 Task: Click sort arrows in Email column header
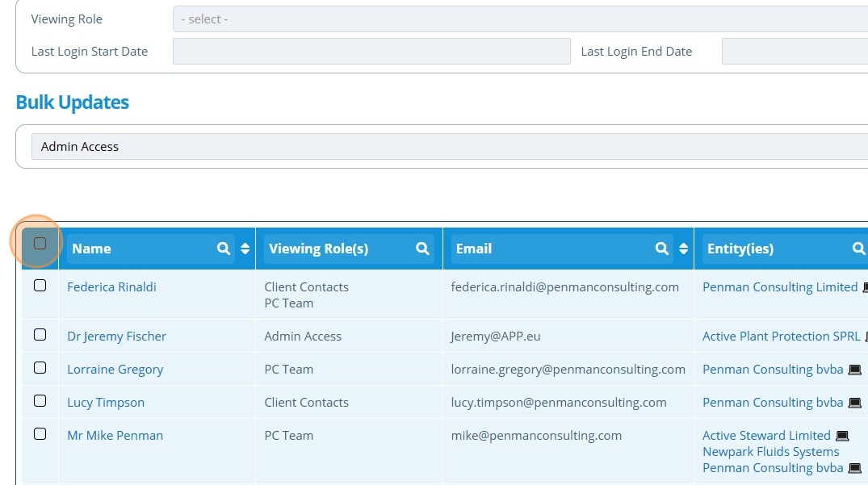point(684,249)
